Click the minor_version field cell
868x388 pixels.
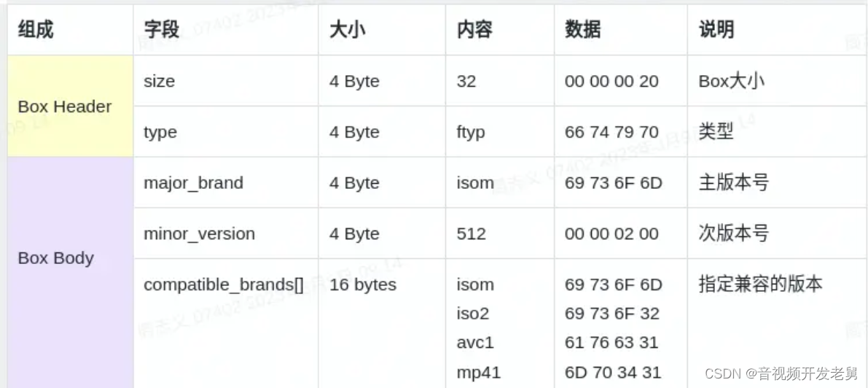(226, 233)
